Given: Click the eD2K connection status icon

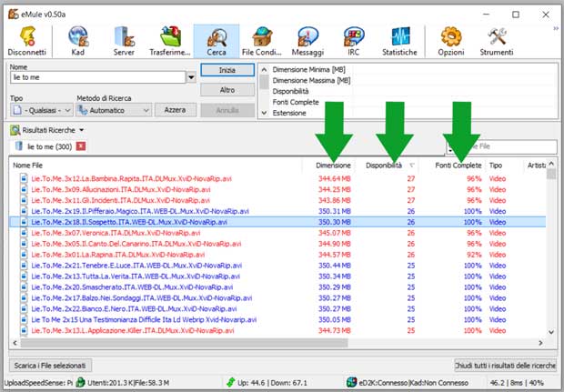Looking at the screenshot, I should coord(351,383).
